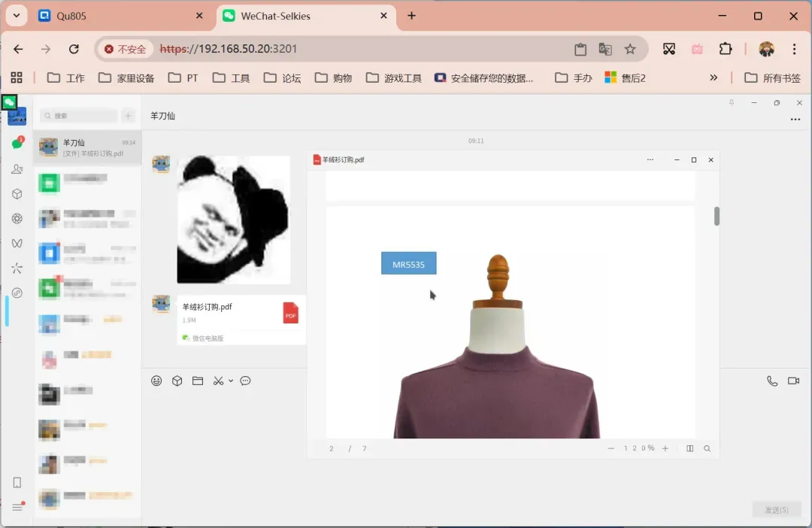Open the PDF viewer's three-dot options menu
Screen dimensions: 812x528
[x=650, y=159]
